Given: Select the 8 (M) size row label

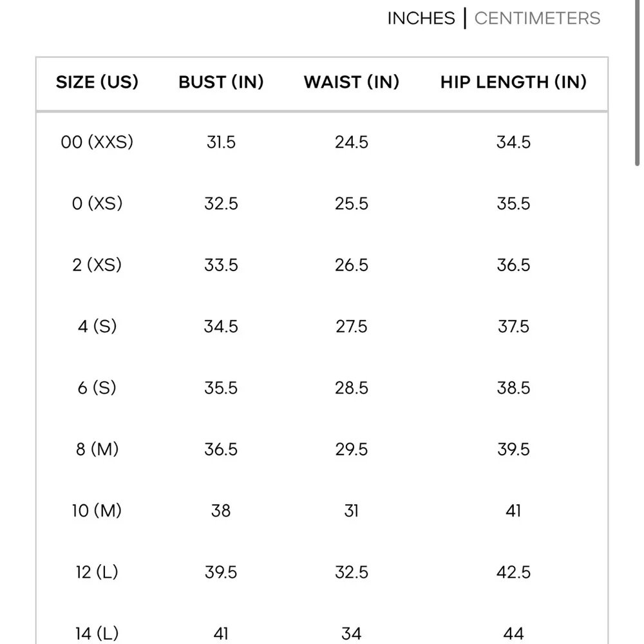Looking at the screenshot, I should (x=97, y=449).
